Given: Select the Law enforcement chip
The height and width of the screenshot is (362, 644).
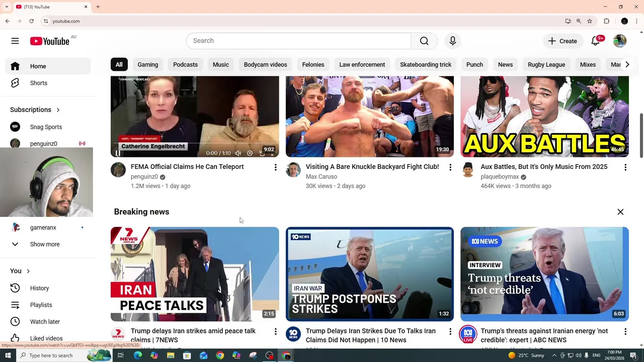Looking at the screenshot, I should pos(362,64).
